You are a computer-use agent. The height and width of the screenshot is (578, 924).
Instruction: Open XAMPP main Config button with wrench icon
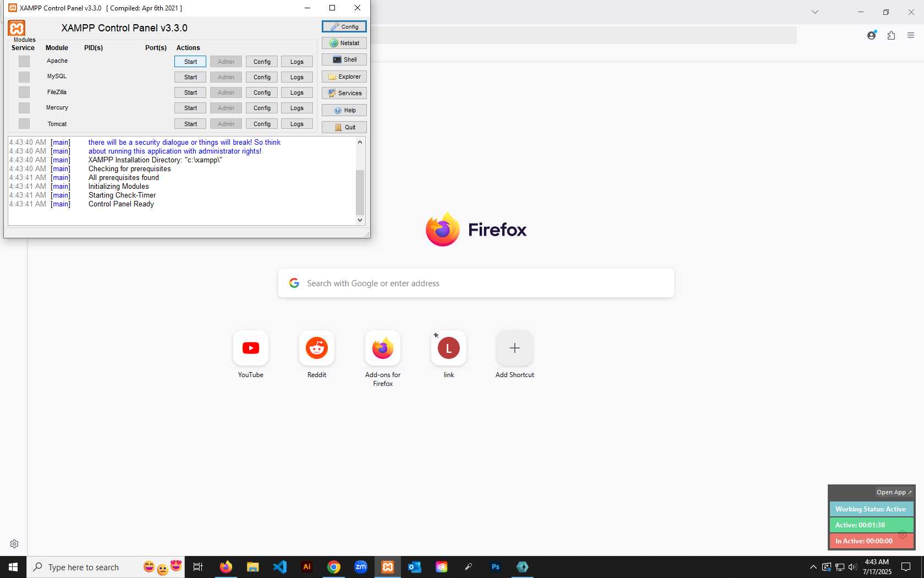pyautogui.click(x=344, y=26)
